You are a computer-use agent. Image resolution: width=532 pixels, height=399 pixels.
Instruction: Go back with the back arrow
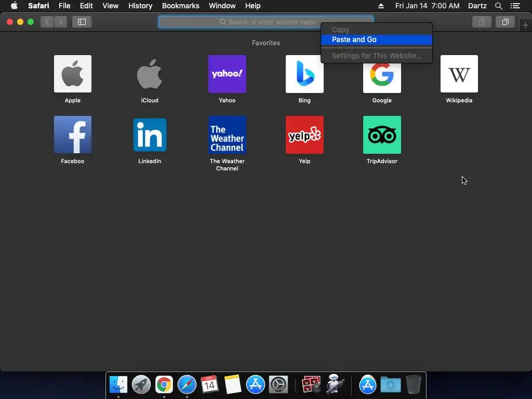point(47,22)
